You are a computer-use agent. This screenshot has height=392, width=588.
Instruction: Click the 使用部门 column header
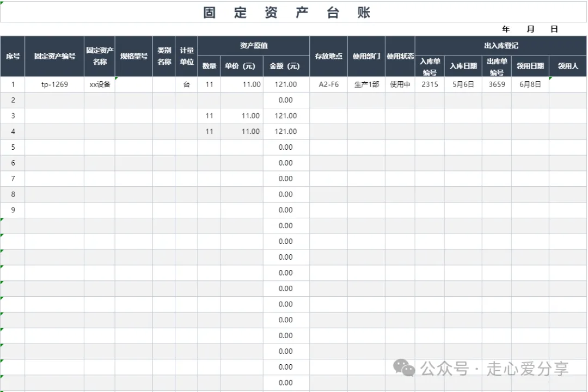(x=366, y=56)
